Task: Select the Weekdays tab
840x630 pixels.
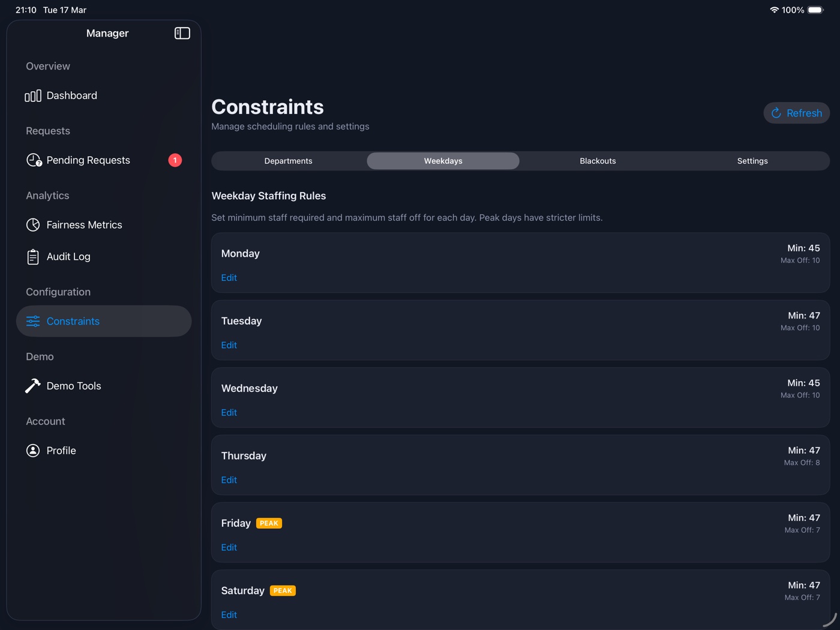Action: pyautogui.click(x=443, y=161)
